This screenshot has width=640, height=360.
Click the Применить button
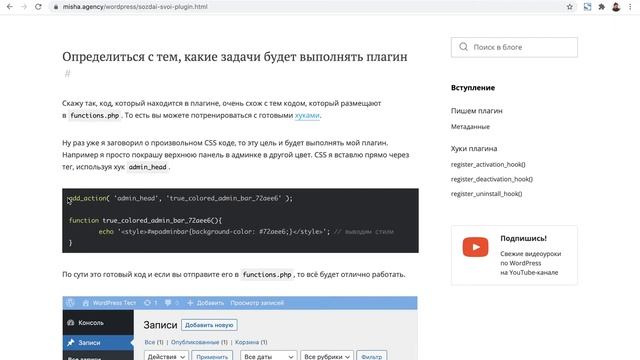pyautogui.click(x=212, y=356)
